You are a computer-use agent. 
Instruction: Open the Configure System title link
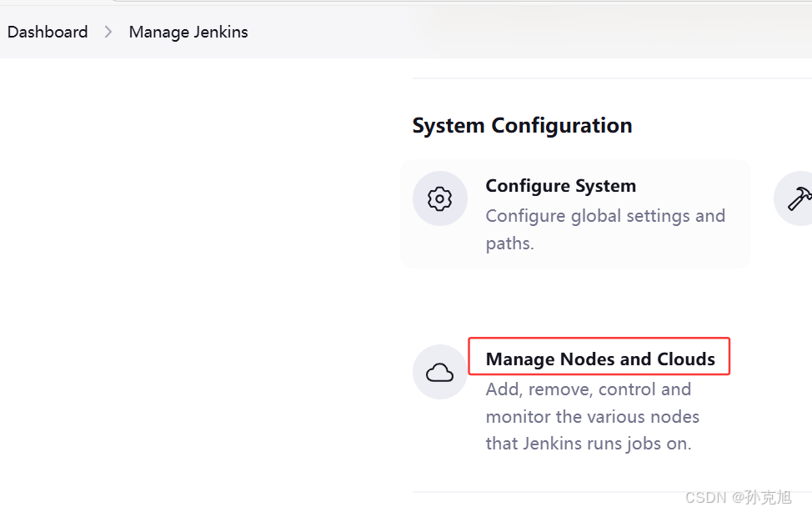[561, 185]
